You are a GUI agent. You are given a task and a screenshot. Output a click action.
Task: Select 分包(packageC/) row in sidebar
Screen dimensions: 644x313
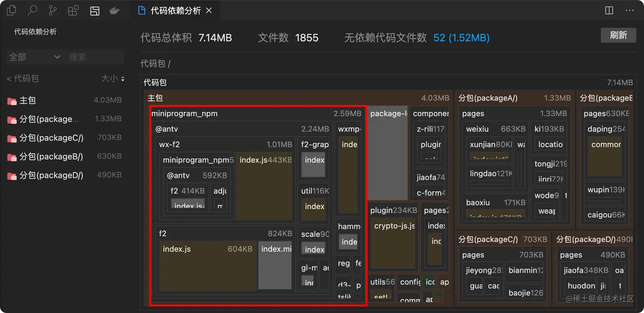point(64,138)
